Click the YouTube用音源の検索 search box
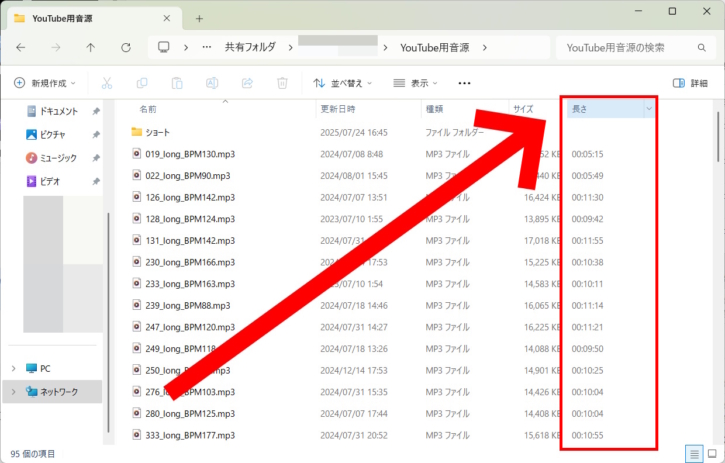This screenshot has width=725, height=463. (630, 47)
